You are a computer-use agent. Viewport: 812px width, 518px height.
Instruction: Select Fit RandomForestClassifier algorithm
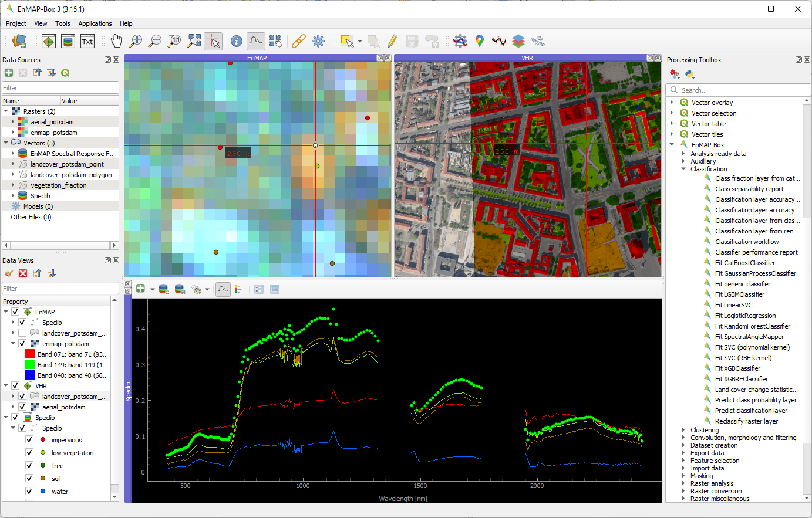[752, 326]
